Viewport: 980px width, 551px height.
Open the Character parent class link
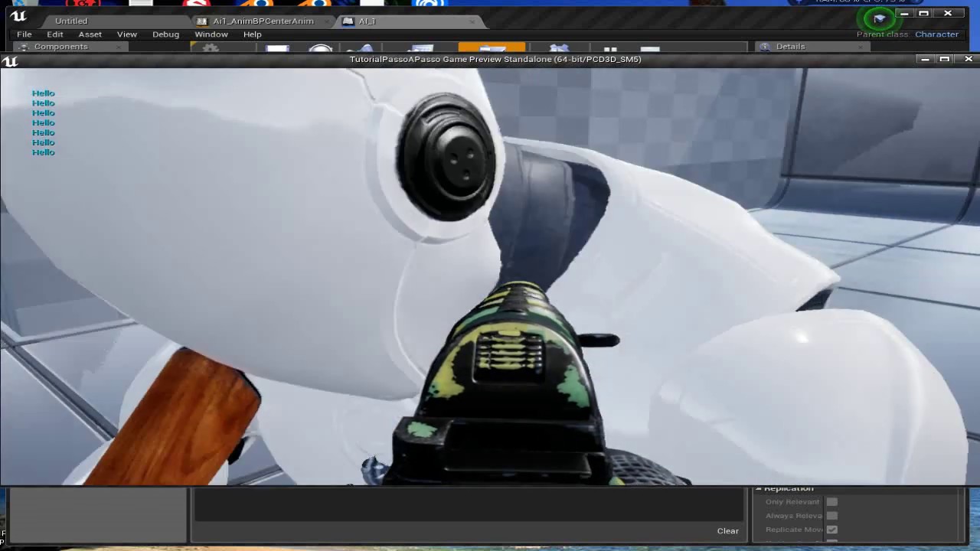point(936,34)
